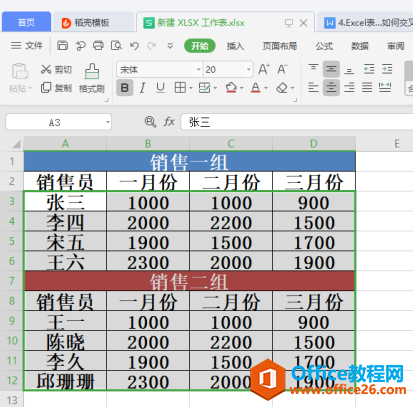Open the font name dropdown
This screenshot has width=413, height=407.
click(199, 69)
